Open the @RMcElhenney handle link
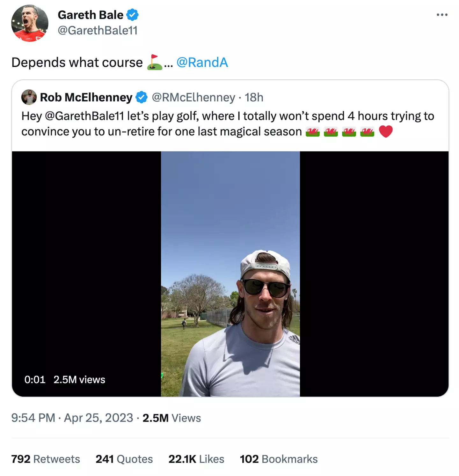This screenshot has height=476, width=459. point(193,97)
